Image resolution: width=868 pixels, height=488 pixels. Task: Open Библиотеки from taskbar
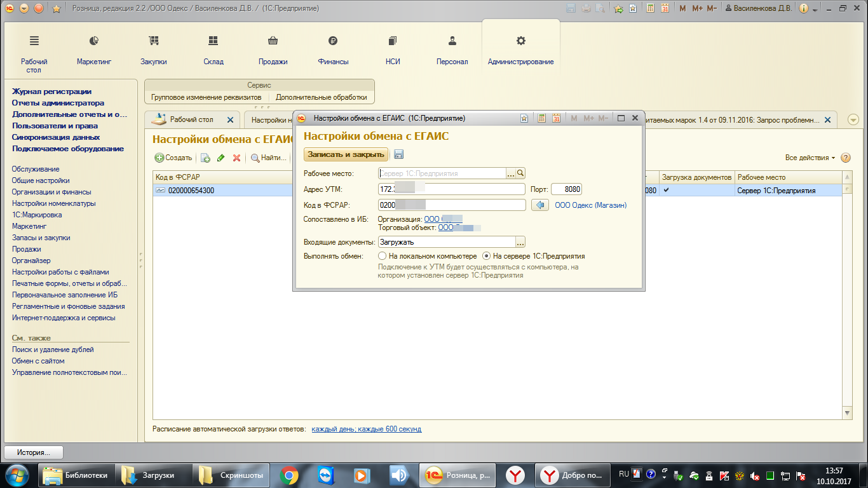[78, 475]
